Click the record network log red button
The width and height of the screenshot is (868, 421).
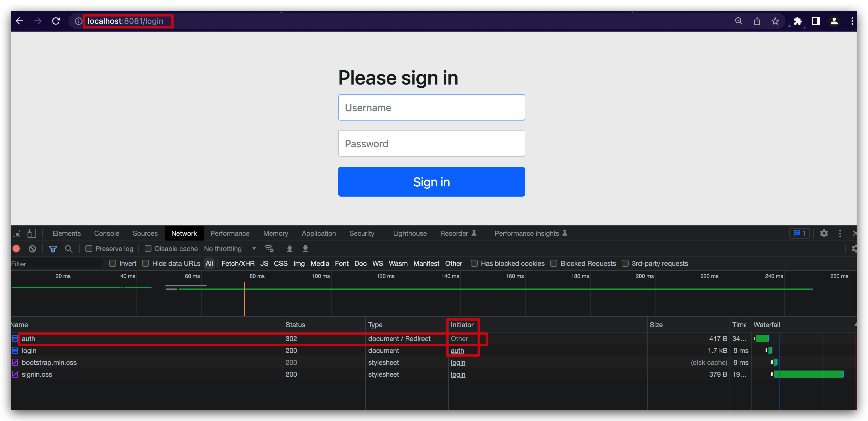16,249
